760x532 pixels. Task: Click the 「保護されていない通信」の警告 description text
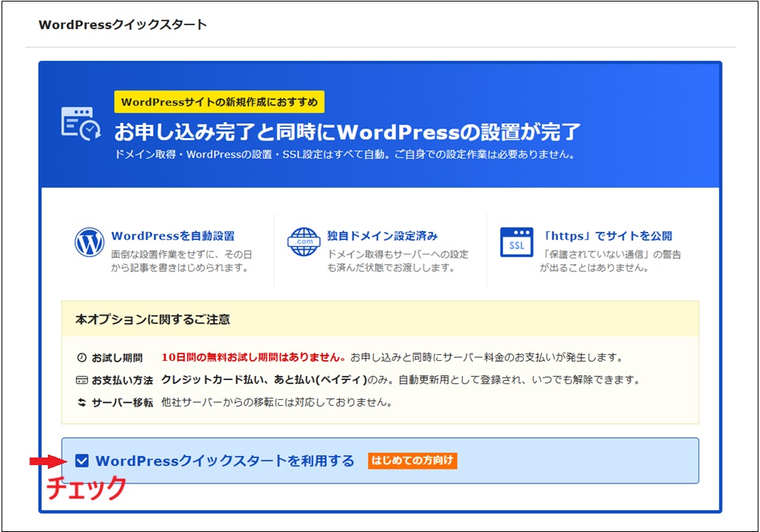pos(611,261)
